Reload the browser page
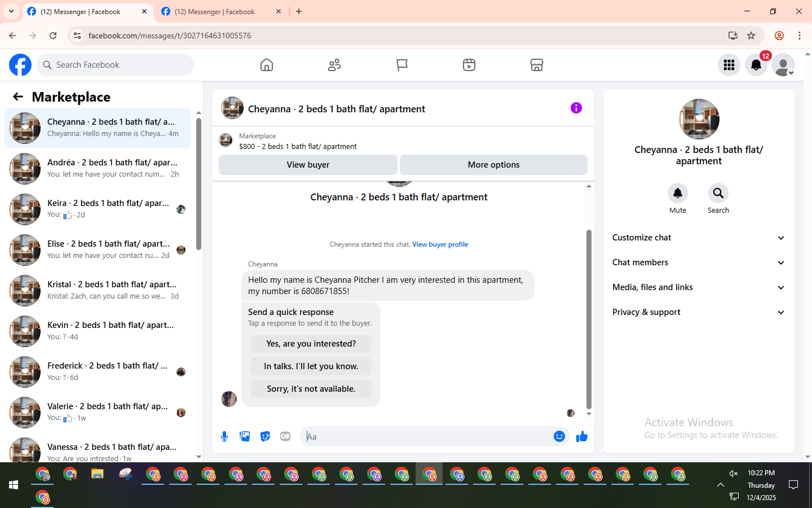Viewport: 812px width, 508px height. click(53, 36)
